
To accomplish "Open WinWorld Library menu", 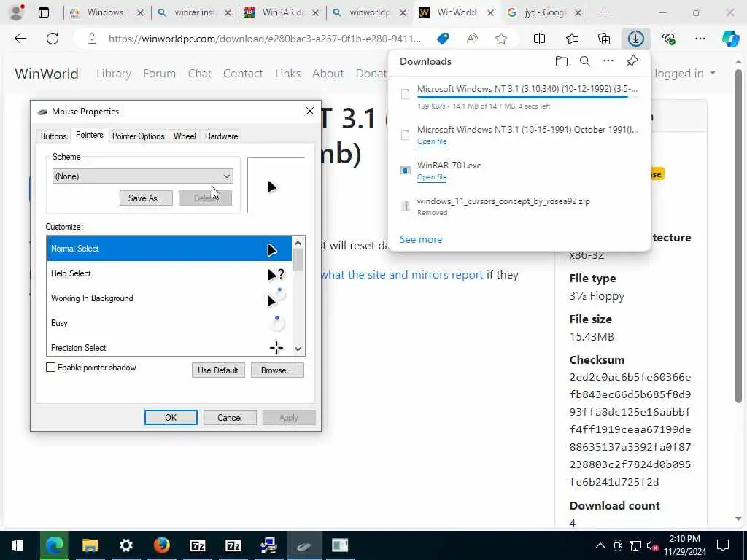I will [114, 74].
